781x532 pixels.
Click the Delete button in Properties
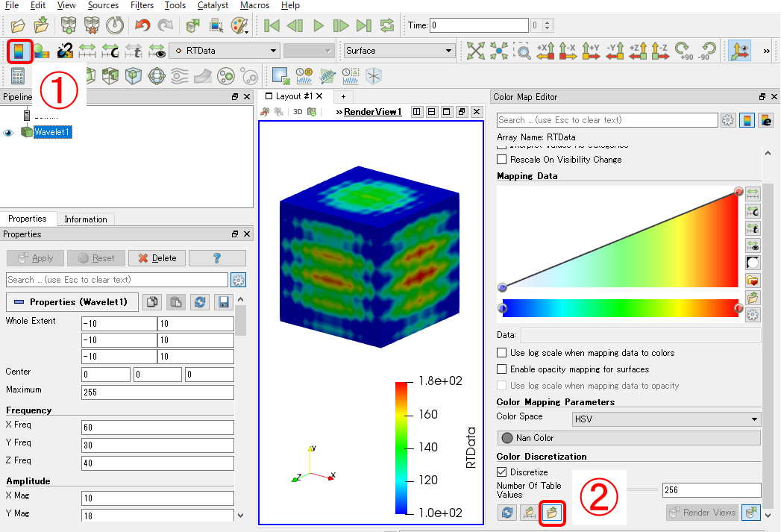(x=157, y=258)
